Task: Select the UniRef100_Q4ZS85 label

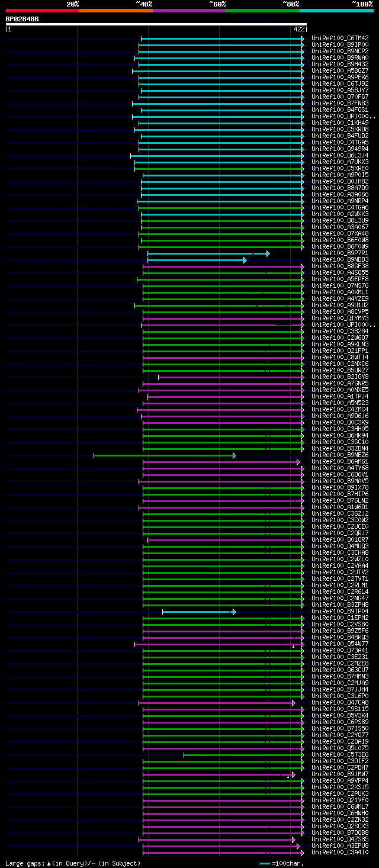Action: click(340, 840)
